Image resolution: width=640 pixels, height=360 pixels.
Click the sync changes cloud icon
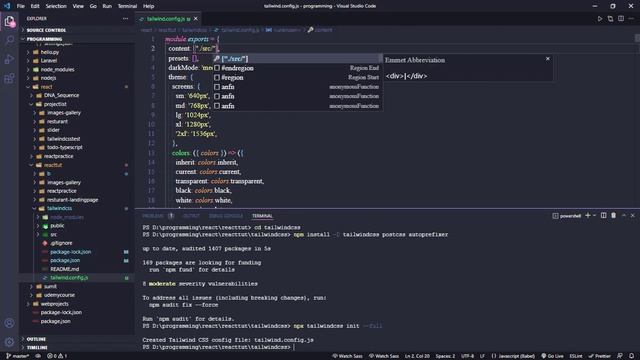pyautogui.click(x=38, y=356)
